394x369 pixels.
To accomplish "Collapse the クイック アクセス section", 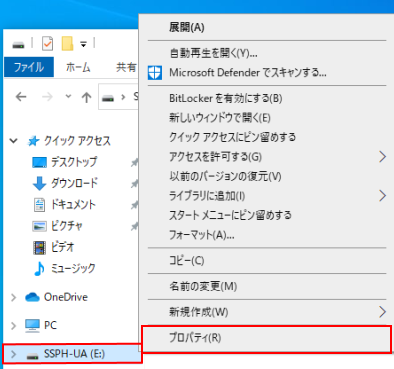I will 14,141.
